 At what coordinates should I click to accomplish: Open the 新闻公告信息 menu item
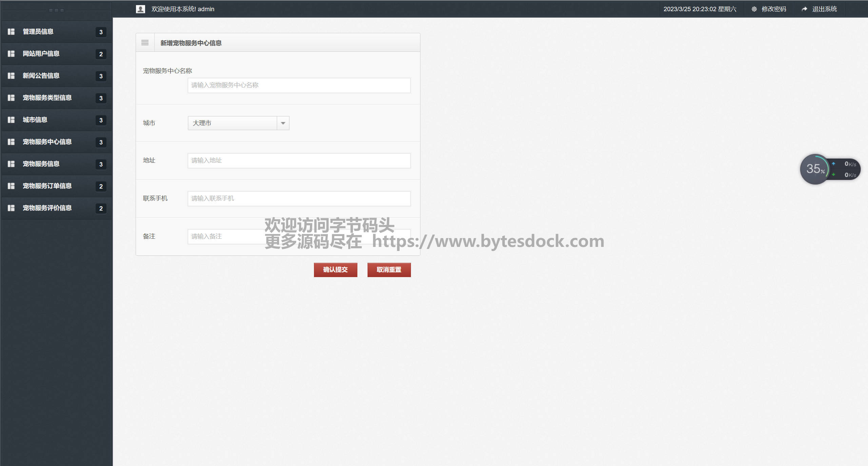[x=41, y=76]
